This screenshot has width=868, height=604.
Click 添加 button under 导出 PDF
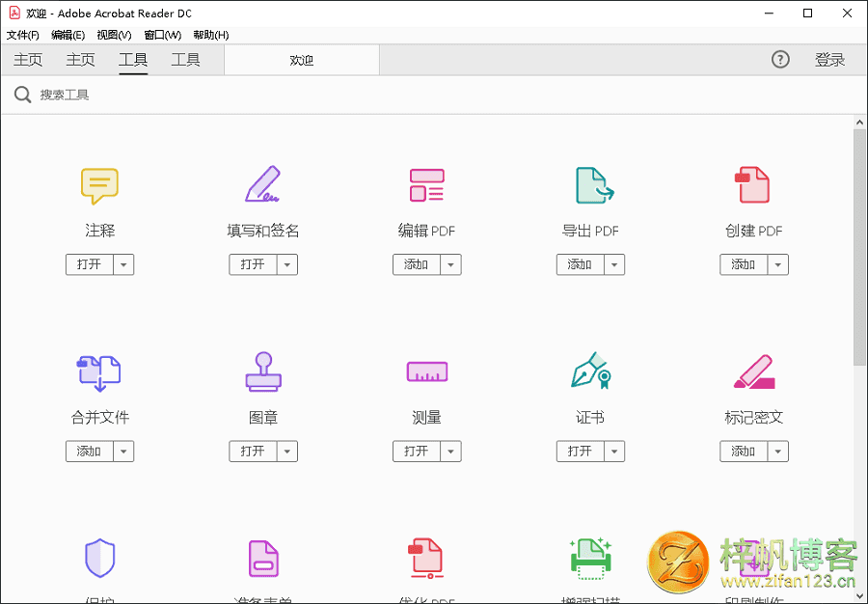tap(581, 264)
